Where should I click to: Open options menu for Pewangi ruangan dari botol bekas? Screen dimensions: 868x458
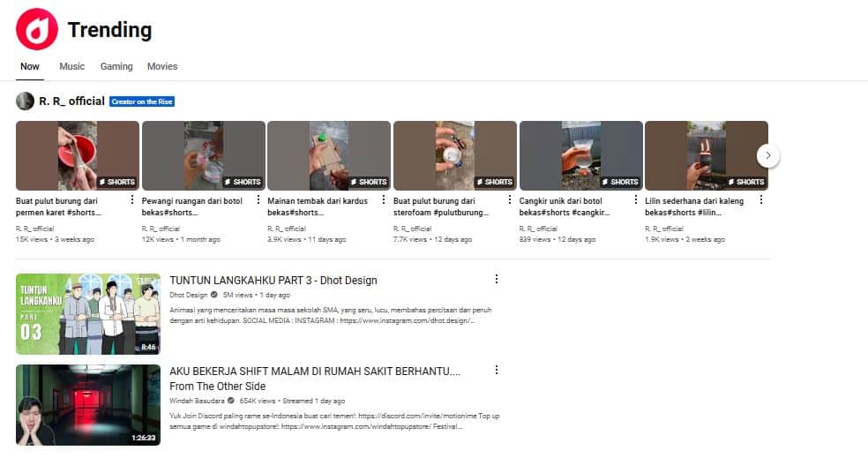pos(258,200)
